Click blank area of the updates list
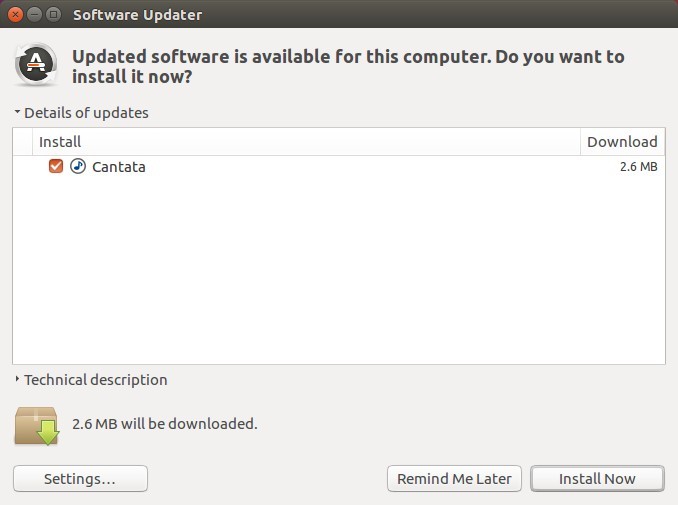This screenshot has height=505, width=678. (x=339, y=268)
